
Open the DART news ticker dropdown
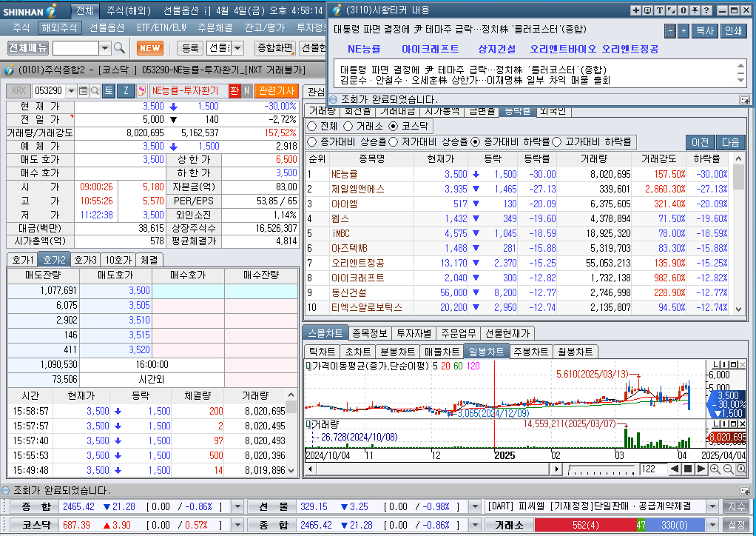tap(712, 506)
